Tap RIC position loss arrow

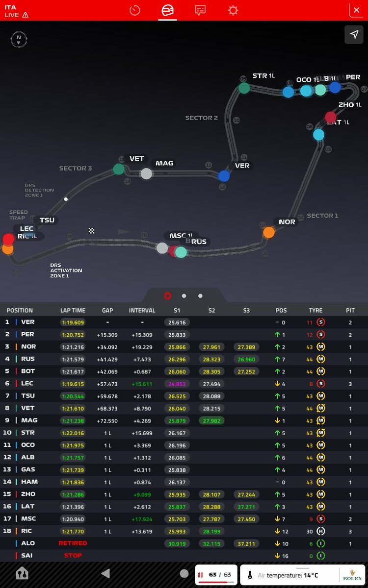pos(277,531)
